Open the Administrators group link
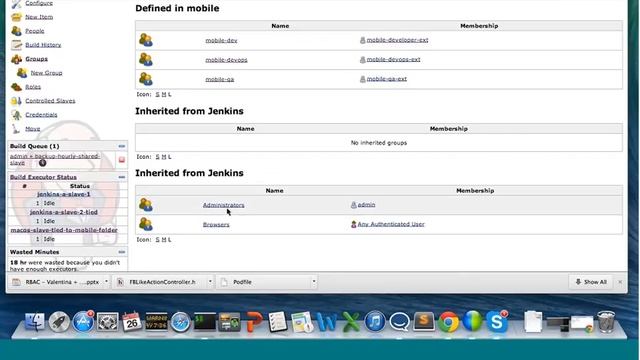Image resolution: width=640 pixels, height=360 pixels. tap(223, 205)
